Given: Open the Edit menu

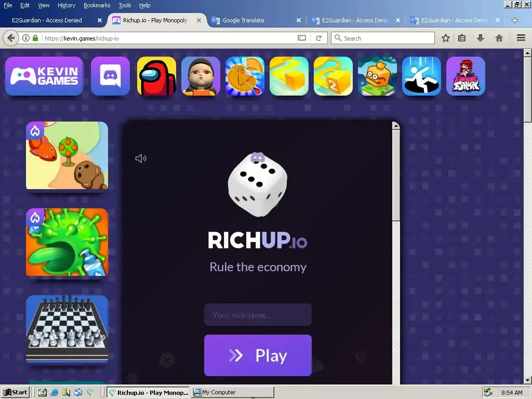Looking at the screenshot, I should coord(25,5).
